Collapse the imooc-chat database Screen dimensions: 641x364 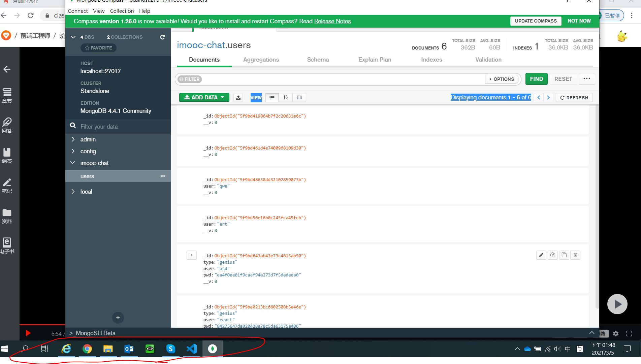(73, 163)
